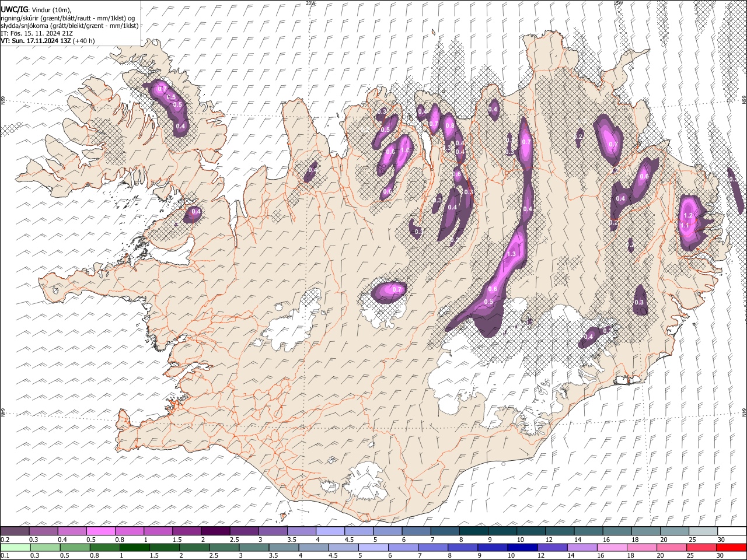Select bright red above-30 swatch, lower legend row
747x560 pixels.
[x=731, y=547]
